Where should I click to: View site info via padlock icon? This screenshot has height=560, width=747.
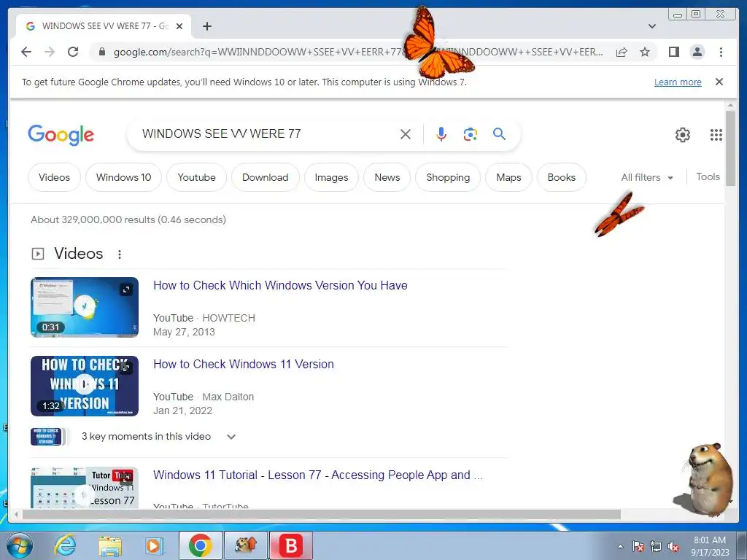[101, 52]
